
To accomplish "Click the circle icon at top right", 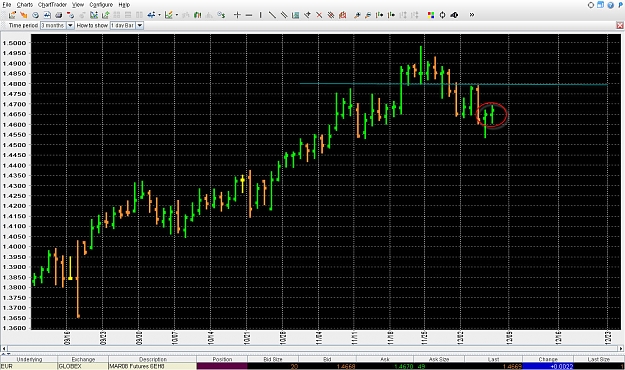I will (x=591, y=5).
